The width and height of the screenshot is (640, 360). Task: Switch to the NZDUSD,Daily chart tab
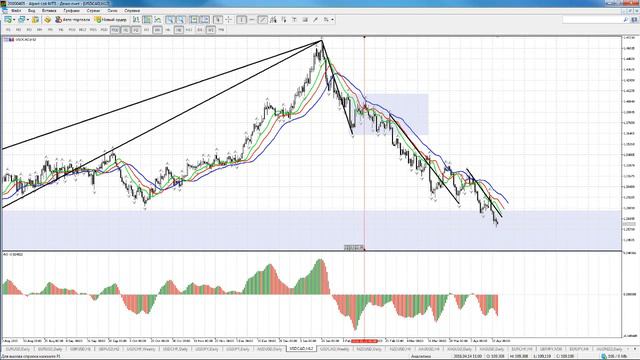(x=370, y=349)
